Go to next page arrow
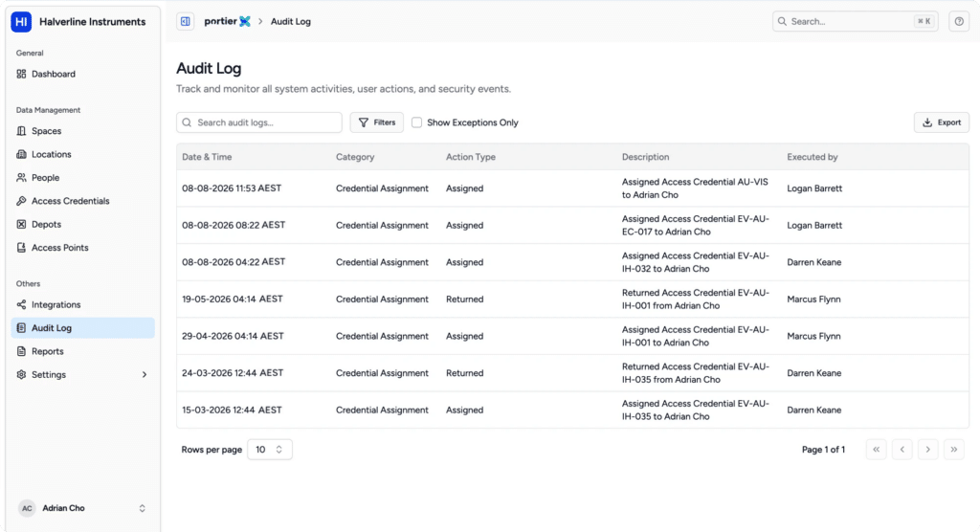Viewport: 980px width, 532px height. 928,450
